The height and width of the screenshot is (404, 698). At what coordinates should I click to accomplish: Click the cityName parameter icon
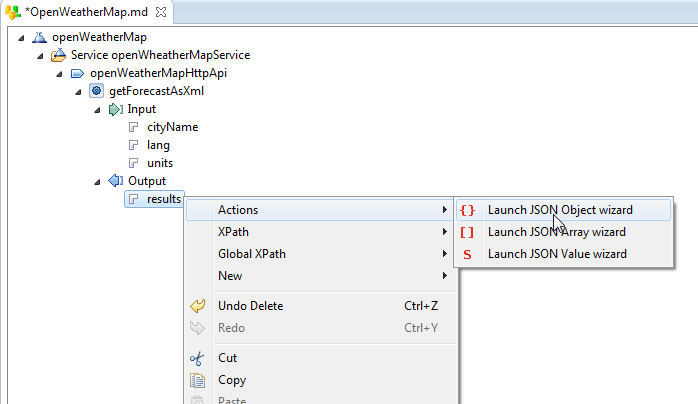click(x=134, y=127)
